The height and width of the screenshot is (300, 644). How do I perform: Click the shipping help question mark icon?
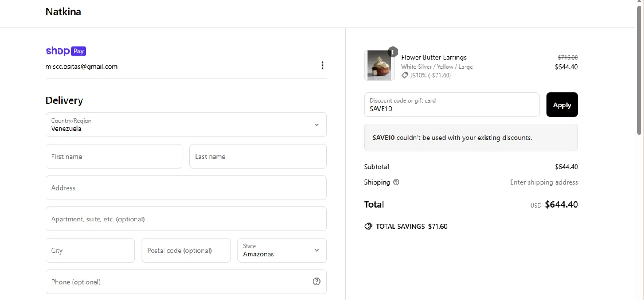tap(396, 182)
